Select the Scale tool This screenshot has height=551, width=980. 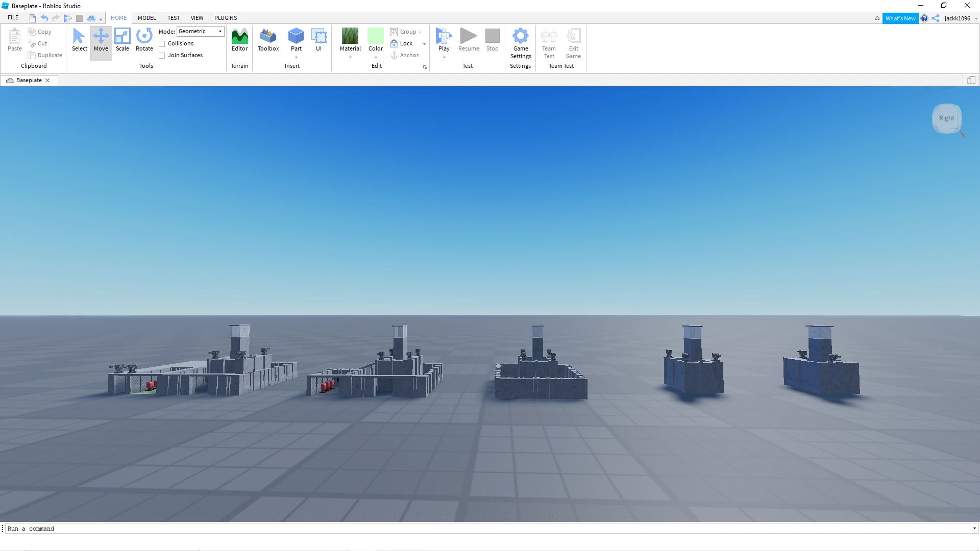pyautogui.click(x=122, y=40)
